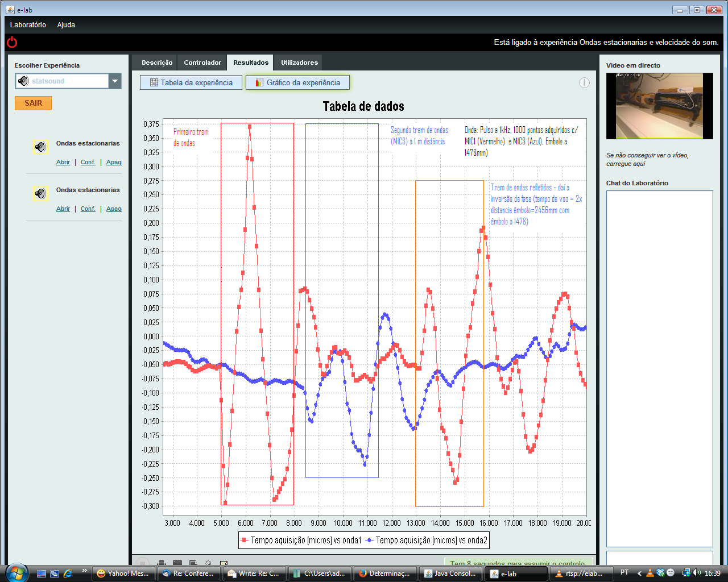Image resolution: width=728 pixels, height=582 pixels.
Task: Toggle Gráfico da experiência chart view
Action: click(298, 82)
